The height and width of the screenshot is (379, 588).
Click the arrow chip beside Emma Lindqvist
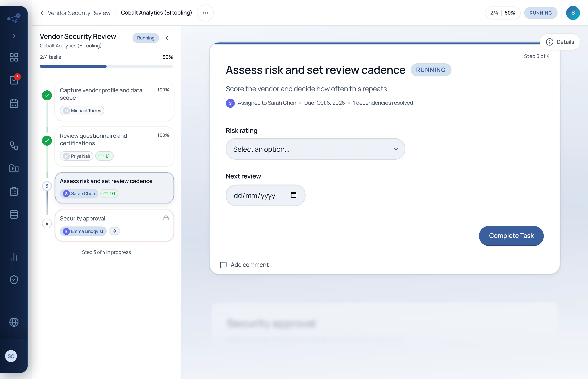114,231
